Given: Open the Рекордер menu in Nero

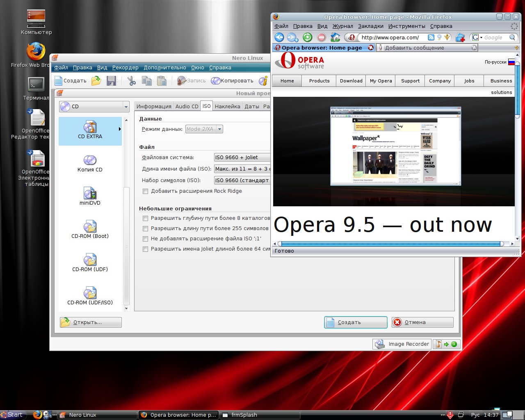Looking at the screenshot, I should click(126, 68).
